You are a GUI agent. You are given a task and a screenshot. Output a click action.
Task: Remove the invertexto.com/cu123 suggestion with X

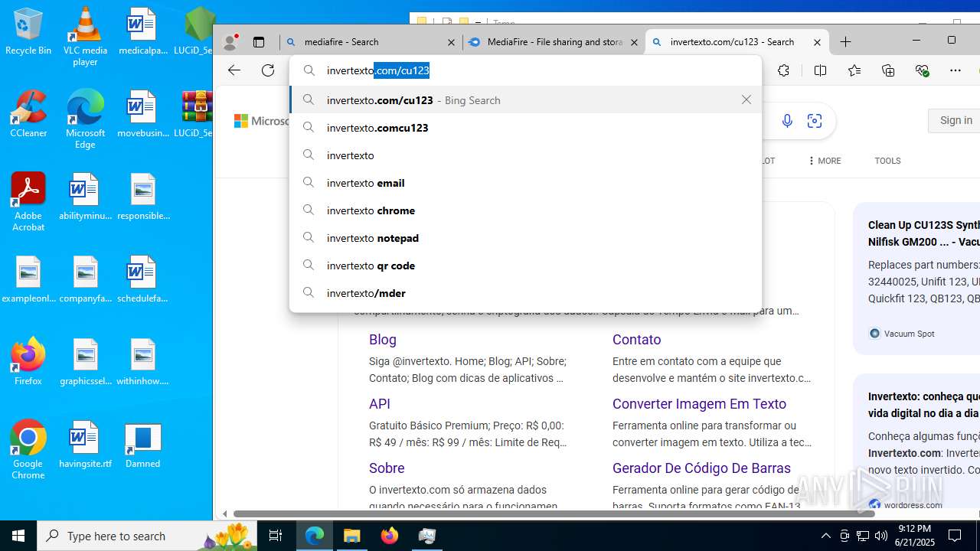[x=746, y=99]
